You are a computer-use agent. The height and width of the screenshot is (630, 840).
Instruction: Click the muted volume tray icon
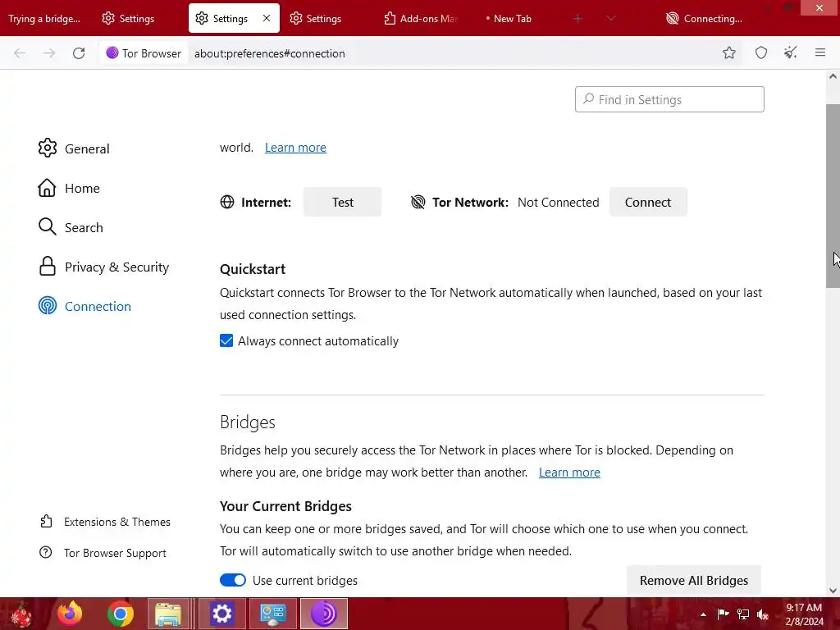763,614
